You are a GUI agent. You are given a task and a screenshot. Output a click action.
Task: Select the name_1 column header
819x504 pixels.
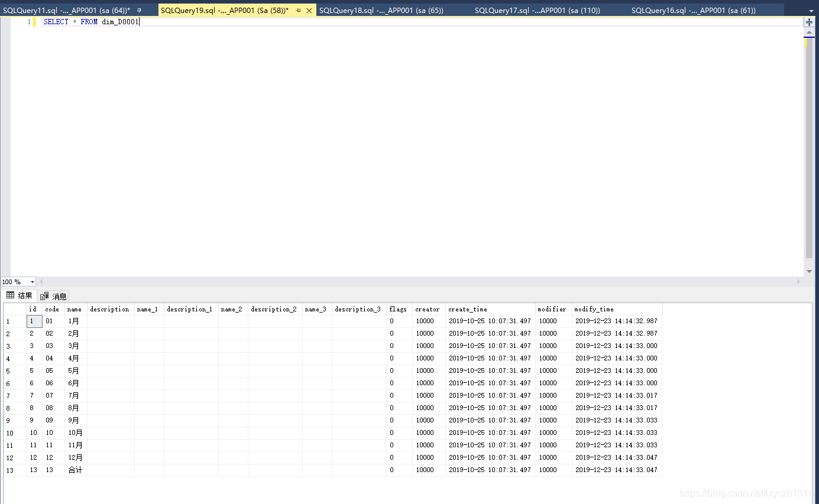coord(149,309)
